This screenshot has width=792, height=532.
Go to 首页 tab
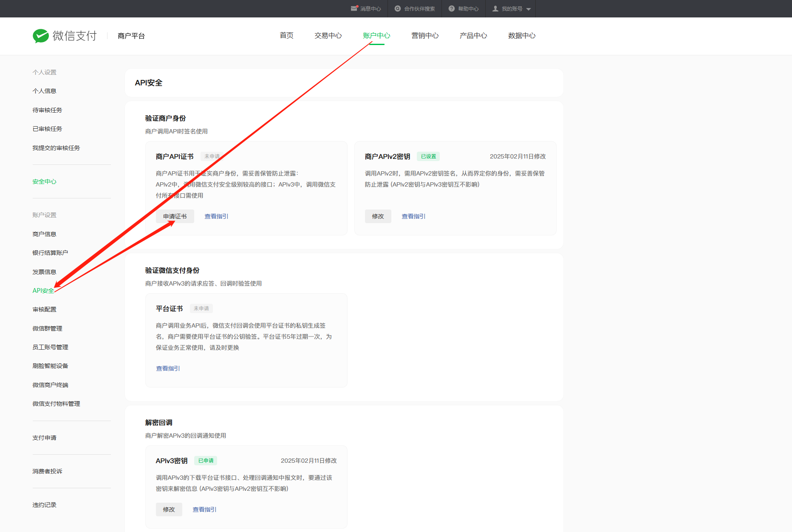[286, 36]
